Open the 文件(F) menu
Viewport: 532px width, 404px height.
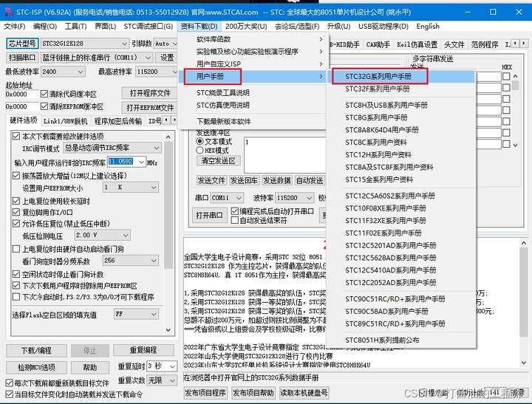(15, 26)
